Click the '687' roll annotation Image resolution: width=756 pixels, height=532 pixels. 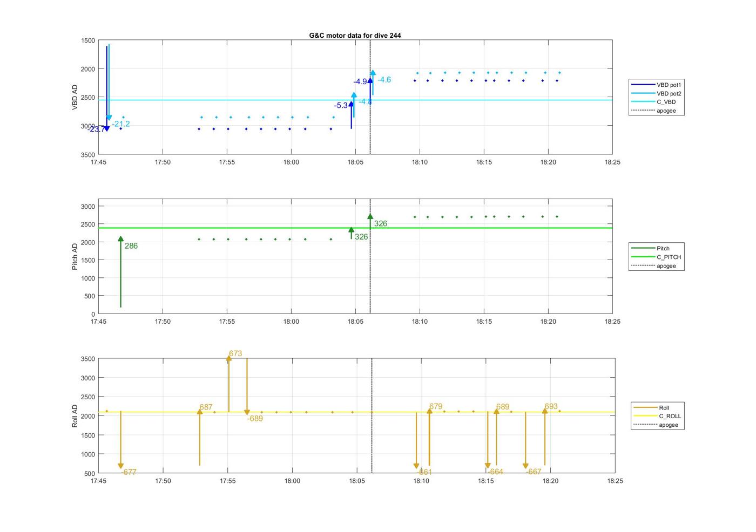coord(206,407)
